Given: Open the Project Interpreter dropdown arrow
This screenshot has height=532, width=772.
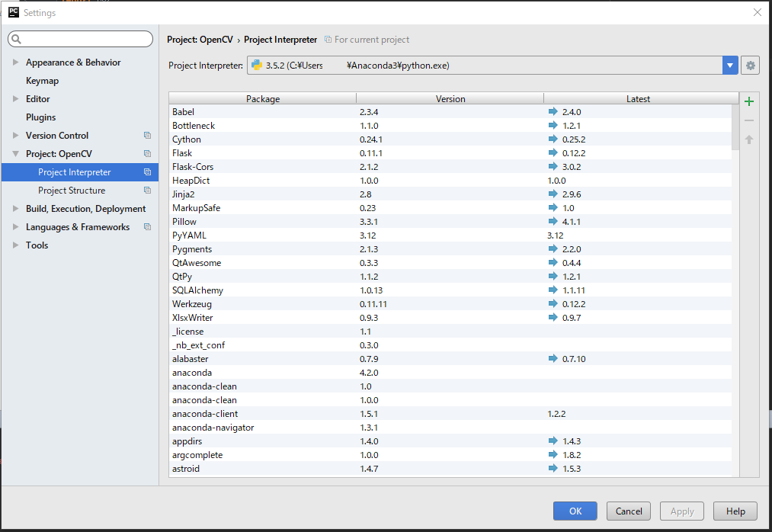Looking at the screenshot, I should (x=730, y=66).
